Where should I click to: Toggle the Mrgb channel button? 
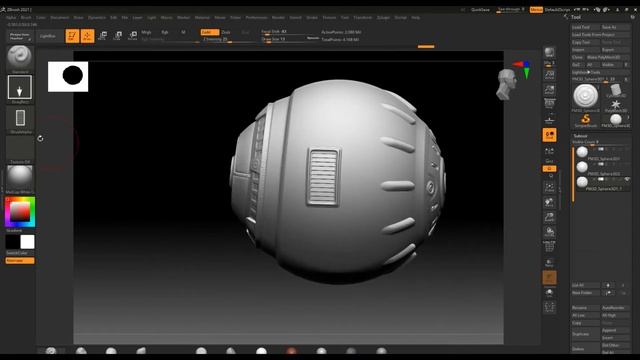146,32
